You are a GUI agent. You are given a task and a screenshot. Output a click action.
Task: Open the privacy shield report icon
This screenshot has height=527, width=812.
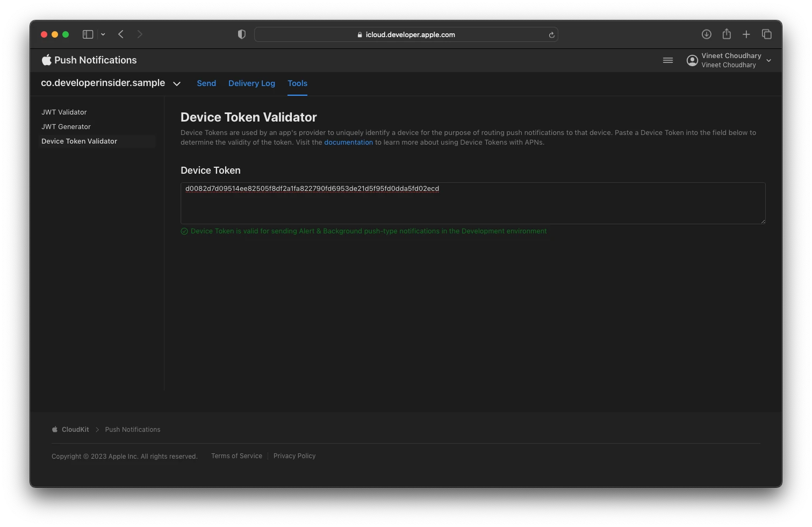tap(242, 34)
